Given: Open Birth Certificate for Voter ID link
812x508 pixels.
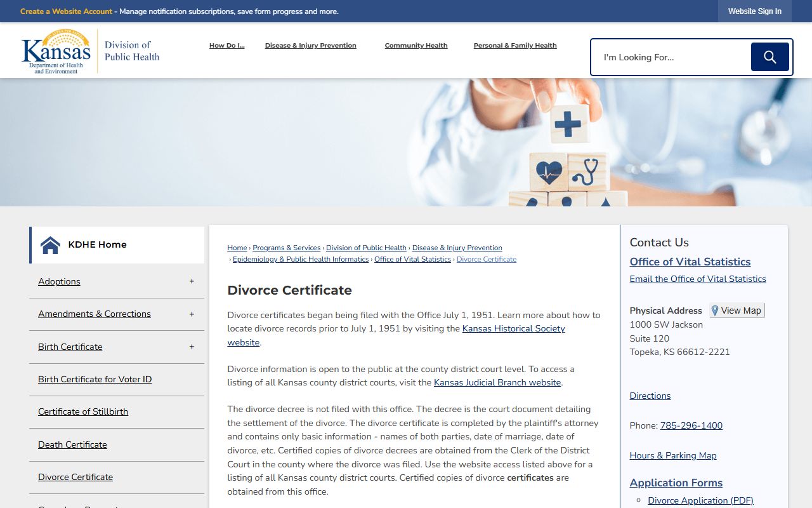Looking at the screenshot, I should coord(95,379).
